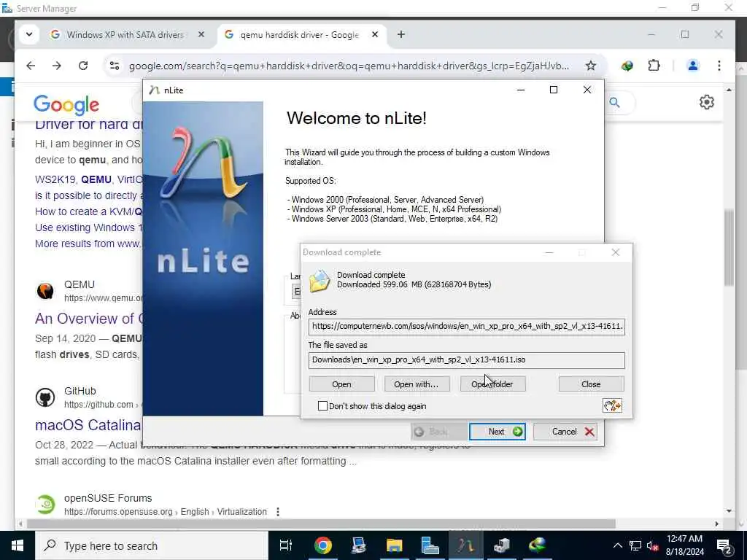Go forward in Chrome
Image resolution: width=747 pixels, height=560 pixels.
click(57, 66)
